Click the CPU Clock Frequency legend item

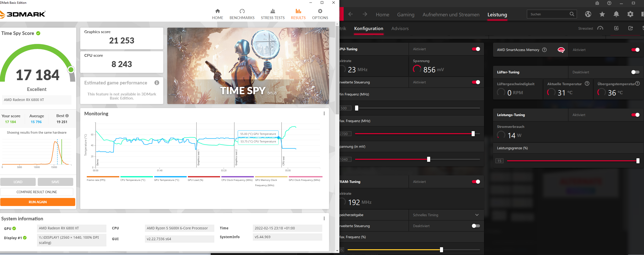(237, 179)
